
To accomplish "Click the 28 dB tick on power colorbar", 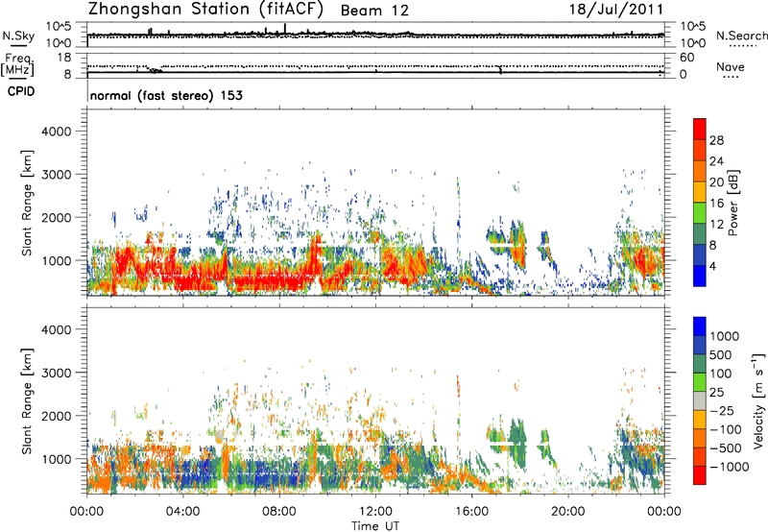I will [x=716, y=140].
